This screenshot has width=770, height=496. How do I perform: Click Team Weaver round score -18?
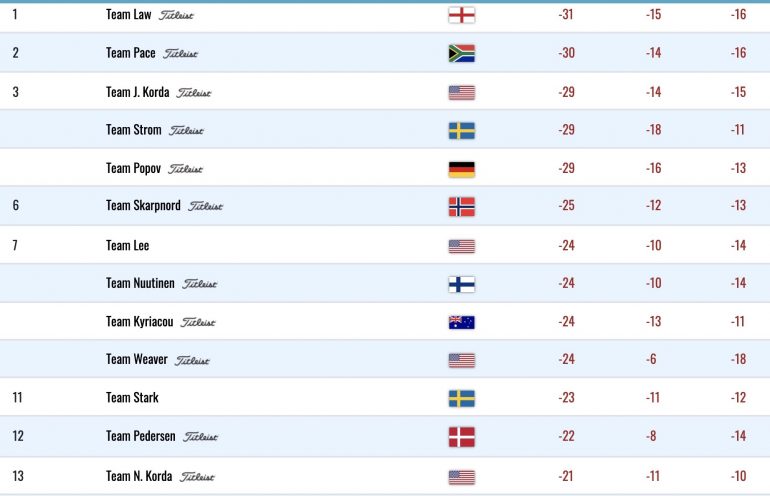point(738,359)
